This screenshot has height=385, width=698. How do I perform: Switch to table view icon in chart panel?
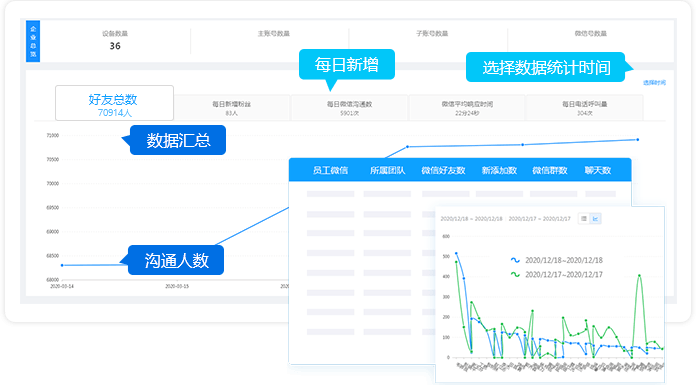[584, 219]
